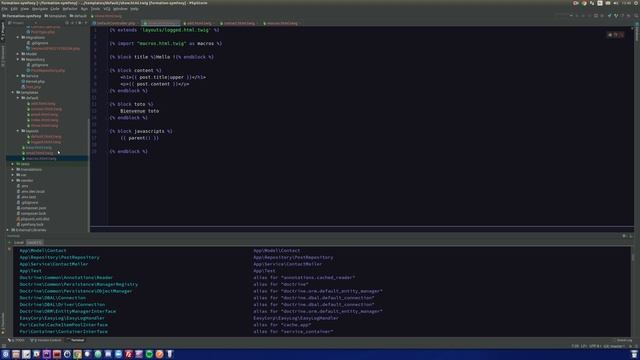Switch to DefaultController.php editor tab
This screenshot has width=640, height=360.
(116, 23)
